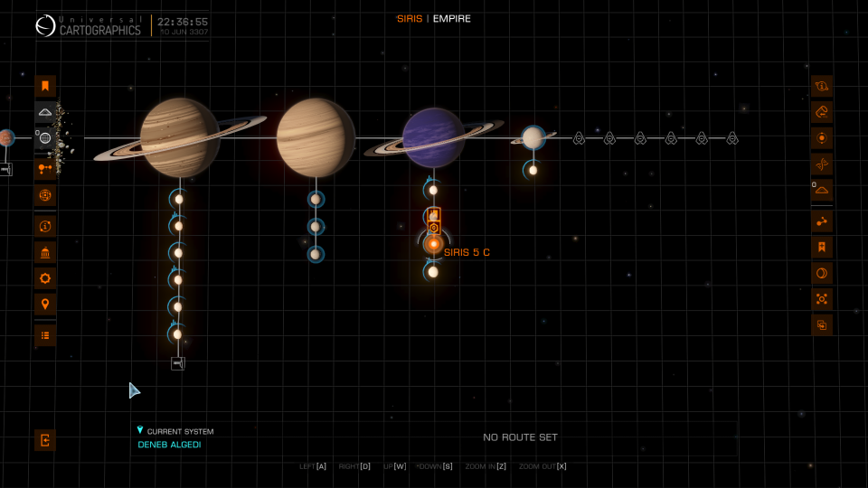Screen dimensions: 868x488
Task: Add bookmark using the right sidebar bookmark icon
Action: (822, 248)
